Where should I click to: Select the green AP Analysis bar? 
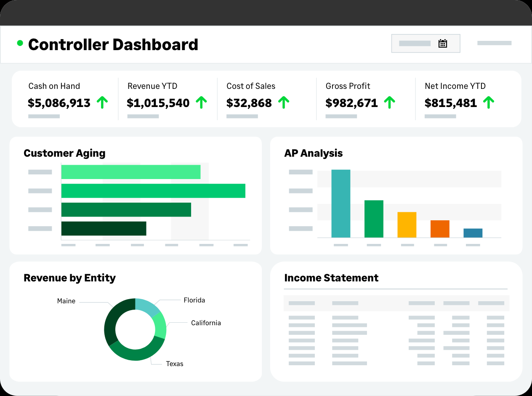(374, 219)
